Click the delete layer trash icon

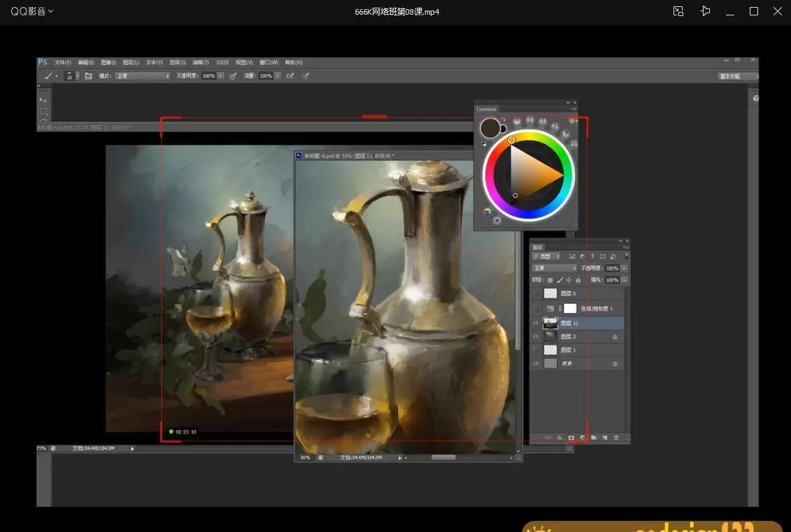click(x=616, y=438)
